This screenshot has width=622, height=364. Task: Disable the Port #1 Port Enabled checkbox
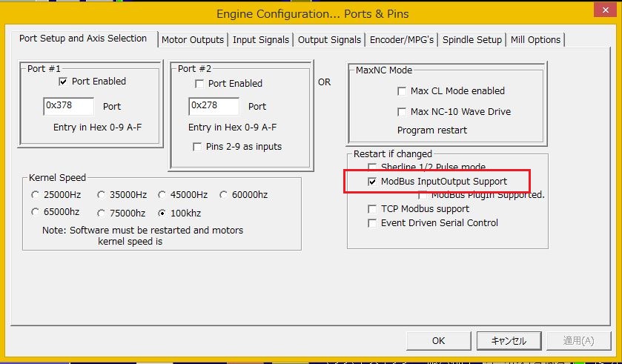[63, 82]
